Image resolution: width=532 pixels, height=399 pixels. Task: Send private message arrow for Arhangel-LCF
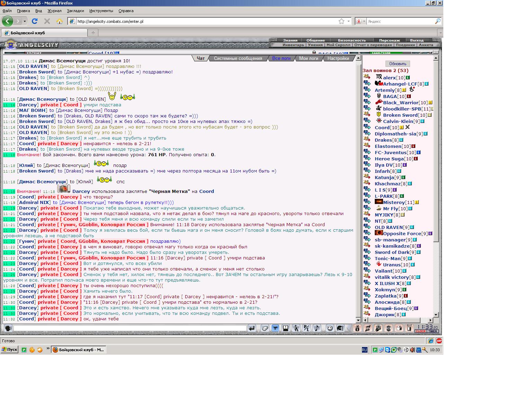pyautogui.click(x=367, y=83)
